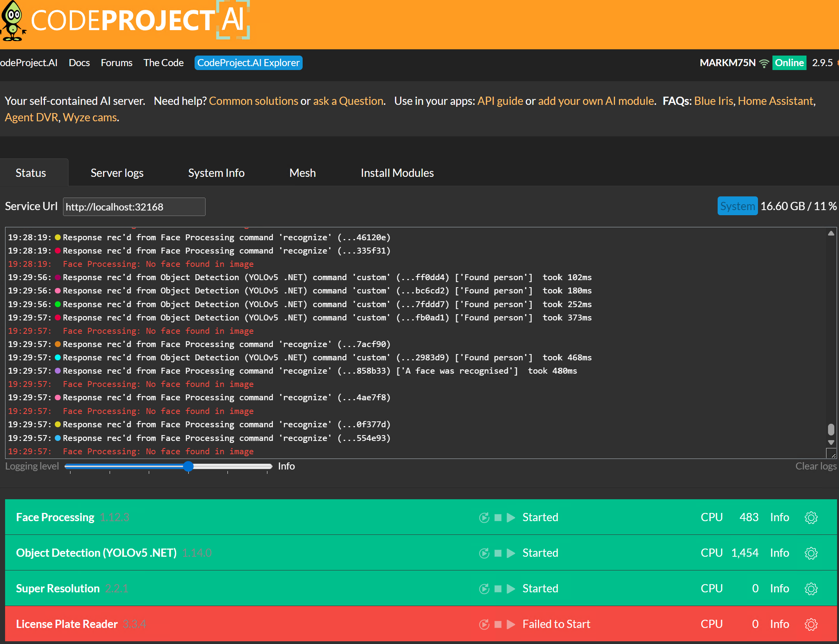
Task: Open settings gear for Face Processing
Action: coord(811,518)
